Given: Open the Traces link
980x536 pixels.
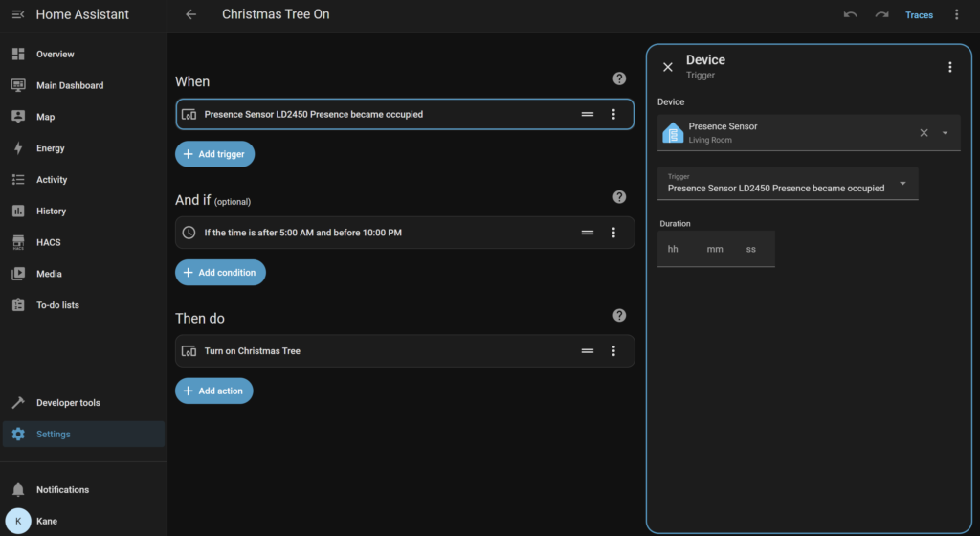Looking at the screenshot, I should click(919, 15).
